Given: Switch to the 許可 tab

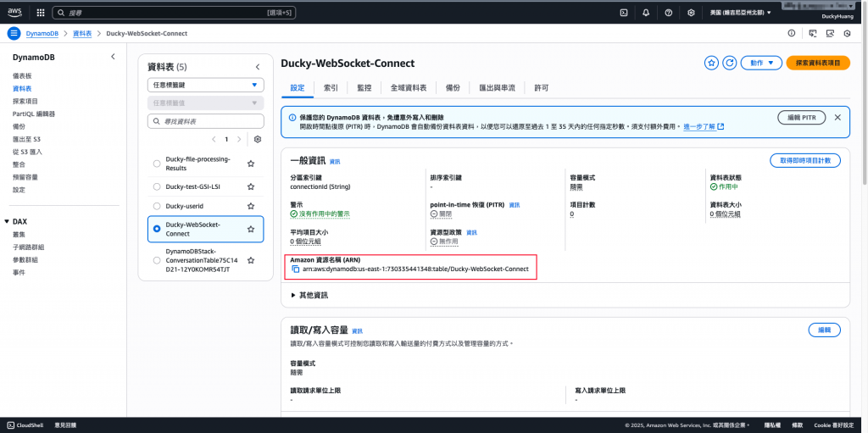Looking at the screenshot, I should point(542,88).
